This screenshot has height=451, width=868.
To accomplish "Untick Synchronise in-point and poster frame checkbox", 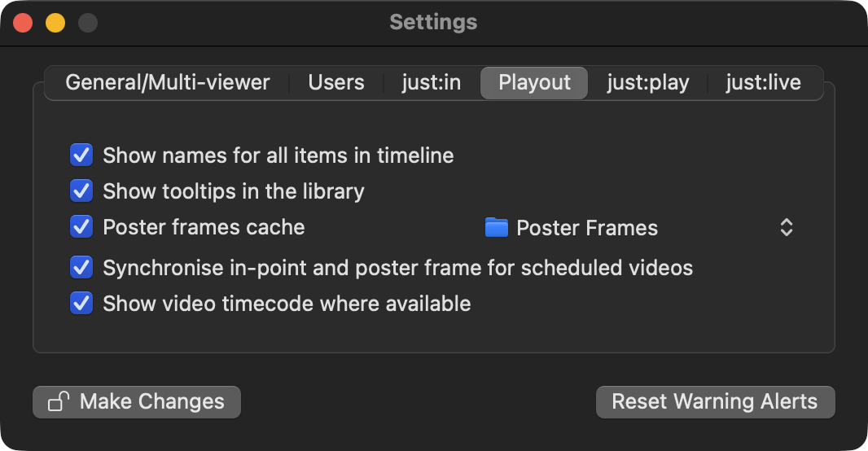I will [81, 267].
